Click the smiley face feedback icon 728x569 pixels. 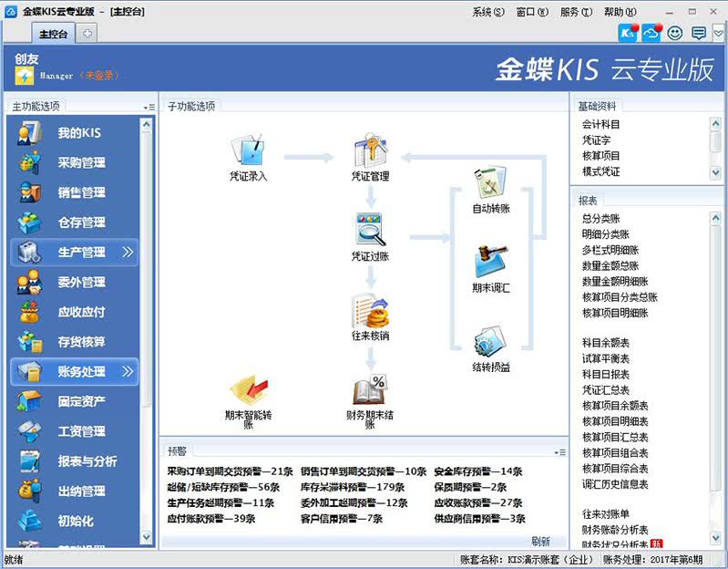(x=674, y=33)
